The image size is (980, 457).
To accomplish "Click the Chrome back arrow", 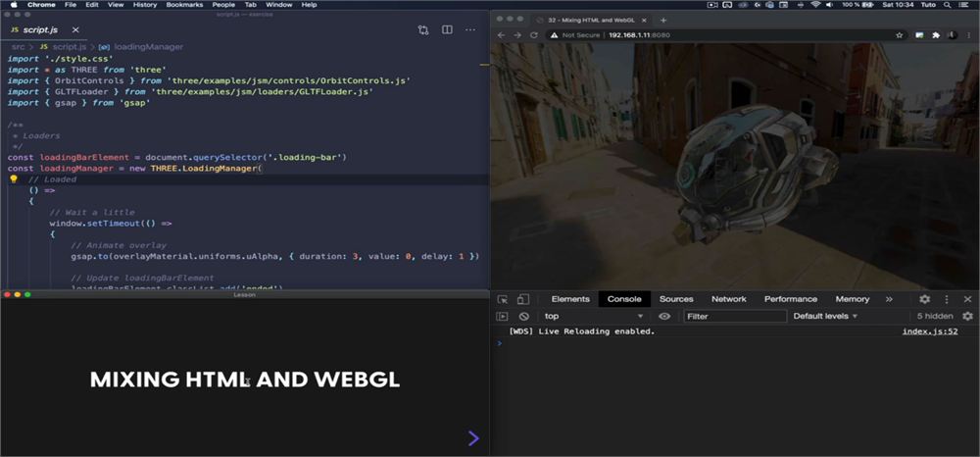I will (x=501, y=35).
